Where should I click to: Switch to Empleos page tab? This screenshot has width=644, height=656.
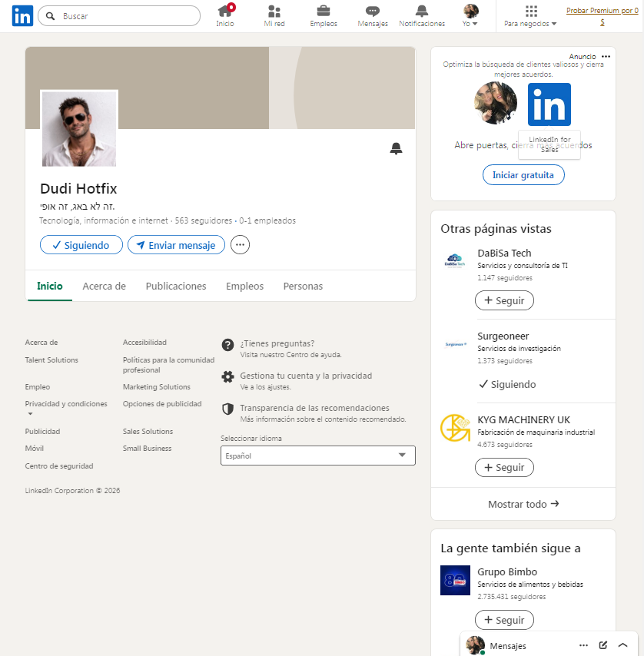(245, 287)
